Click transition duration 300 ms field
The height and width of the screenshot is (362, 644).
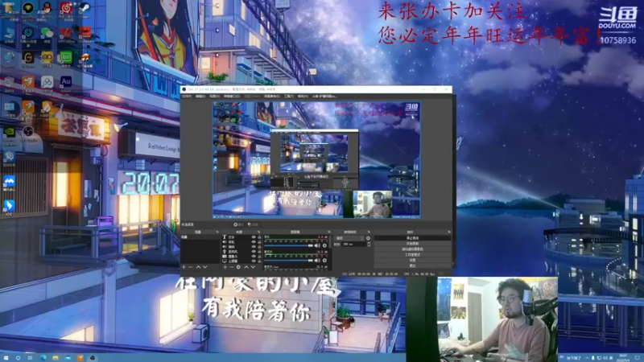click(354, 245)
